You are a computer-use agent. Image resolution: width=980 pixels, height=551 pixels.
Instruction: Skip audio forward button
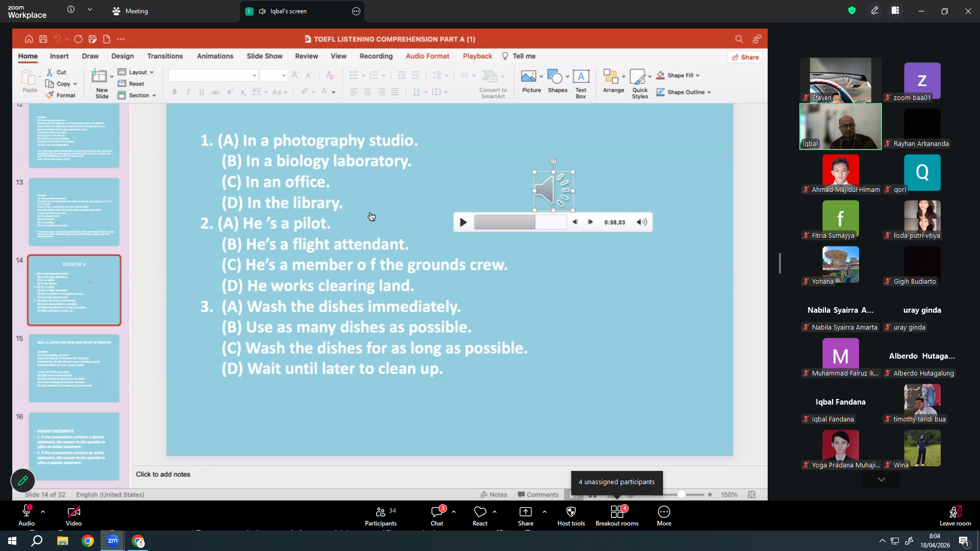tap(591, 222)
